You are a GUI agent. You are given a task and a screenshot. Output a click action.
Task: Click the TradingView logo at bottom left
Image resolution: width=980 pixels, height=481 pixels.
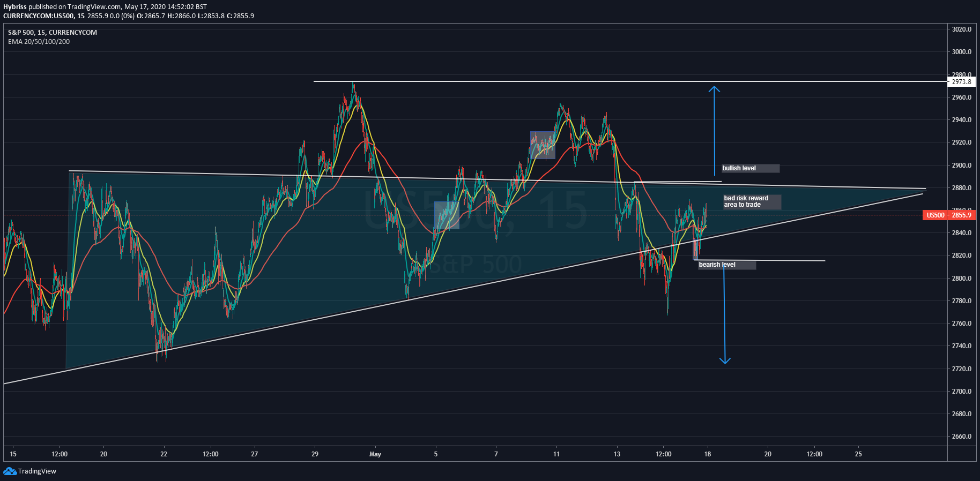pyautogui.click(x=30, y=471)
